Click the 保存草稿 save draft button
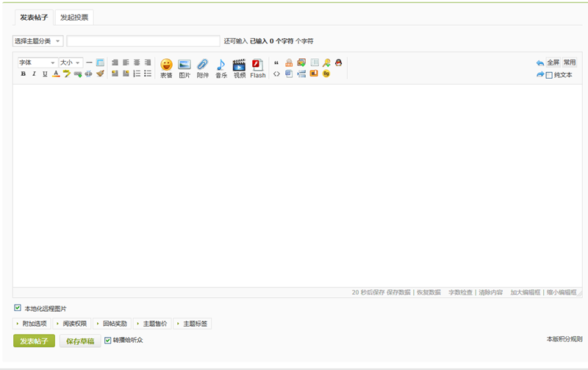 click(x=80, y=341)
